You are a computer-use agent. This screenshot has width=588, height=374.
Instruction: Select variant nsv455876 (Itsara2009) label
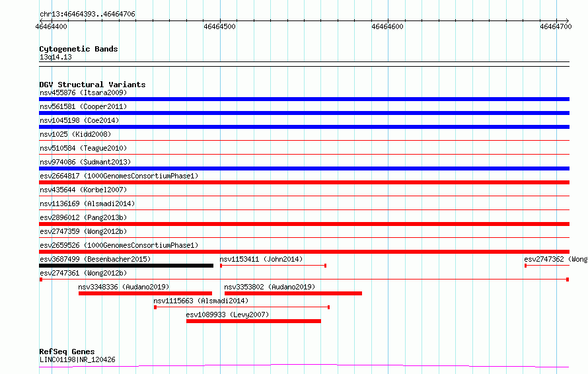(83, 93)
